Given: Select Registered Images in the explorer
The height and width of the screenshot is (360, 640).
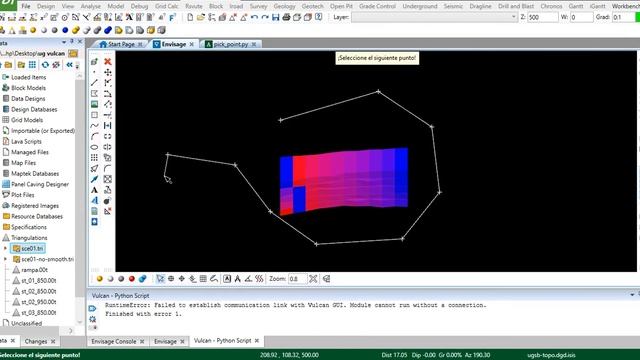Looking at the screenshot, I should pyautogui.click(x=35, y=206).
